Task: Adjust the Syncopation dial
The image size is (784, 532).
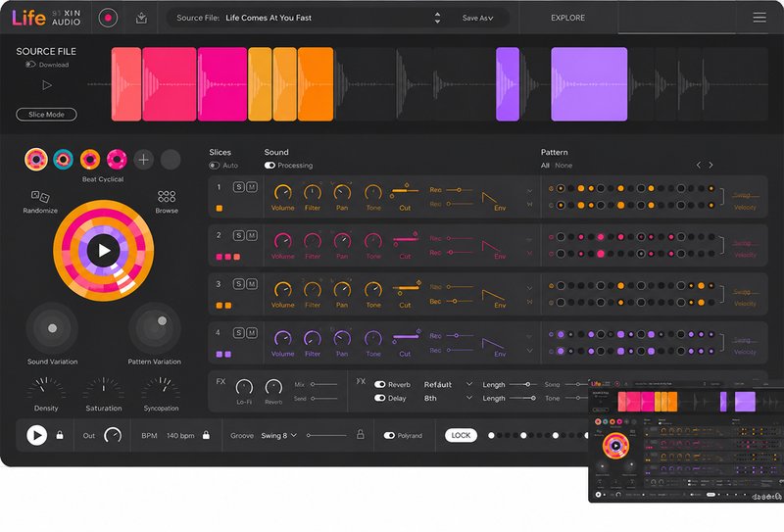Action: point(161,389)
